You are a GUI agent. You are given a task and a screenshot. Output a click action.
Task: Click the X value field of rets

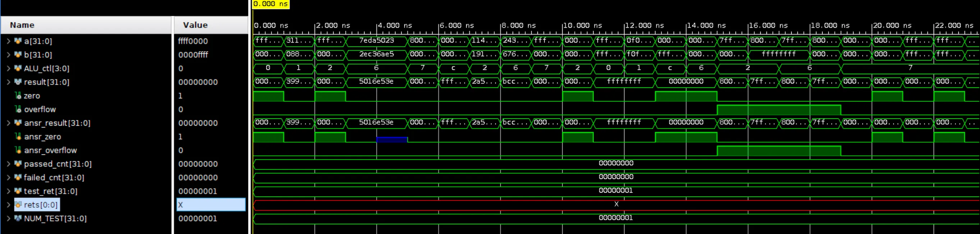[211, 204]
